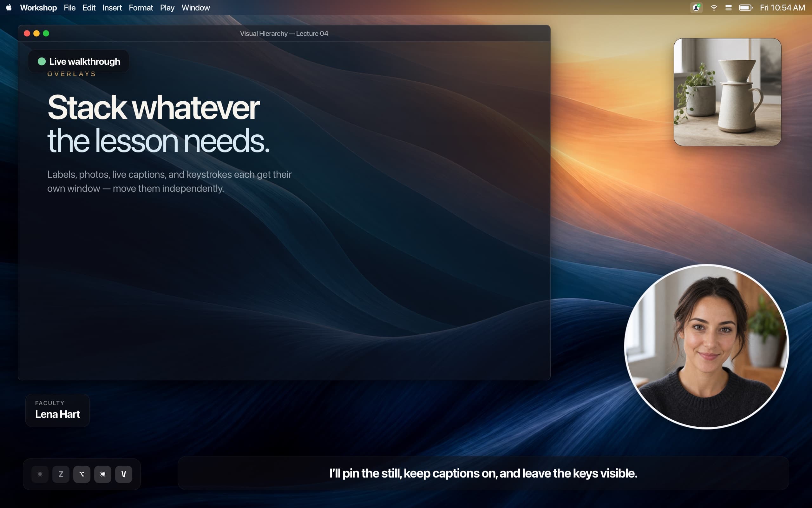Click the 'Labels, photos, live captions' paragraph

169,181
